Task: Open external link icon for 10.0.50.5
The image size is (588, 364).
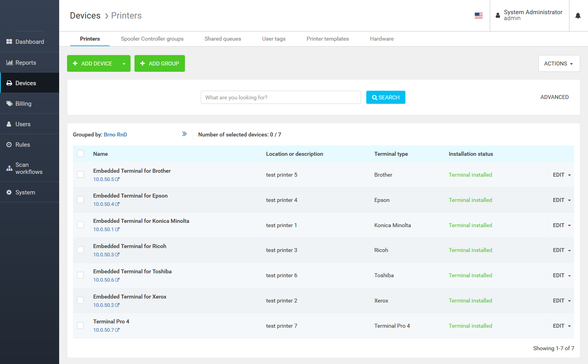Action: 117,179
